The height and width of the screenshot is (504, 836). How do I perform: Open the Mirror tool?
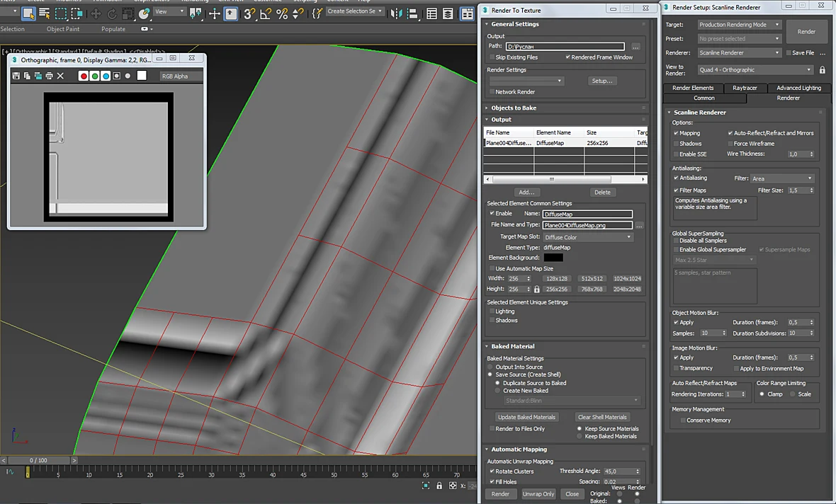click(396, 13)
